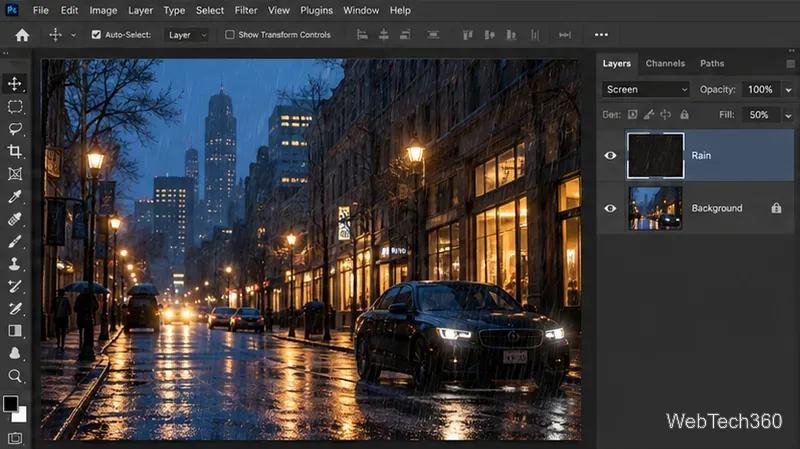Click the Layers tab

coord(616,63)
